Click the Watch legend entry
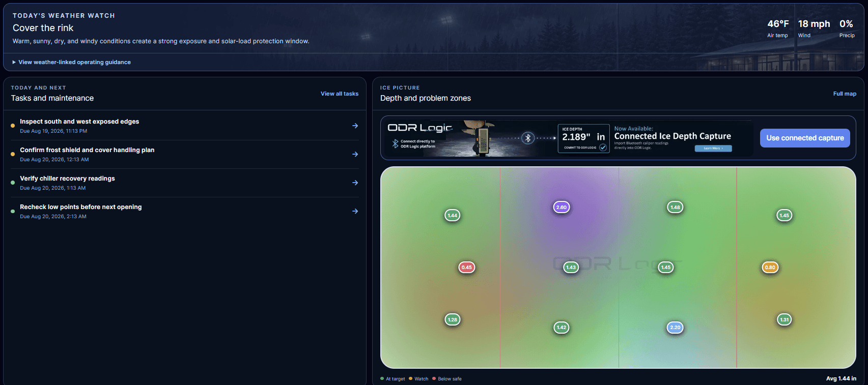 [x=418, y=379]
